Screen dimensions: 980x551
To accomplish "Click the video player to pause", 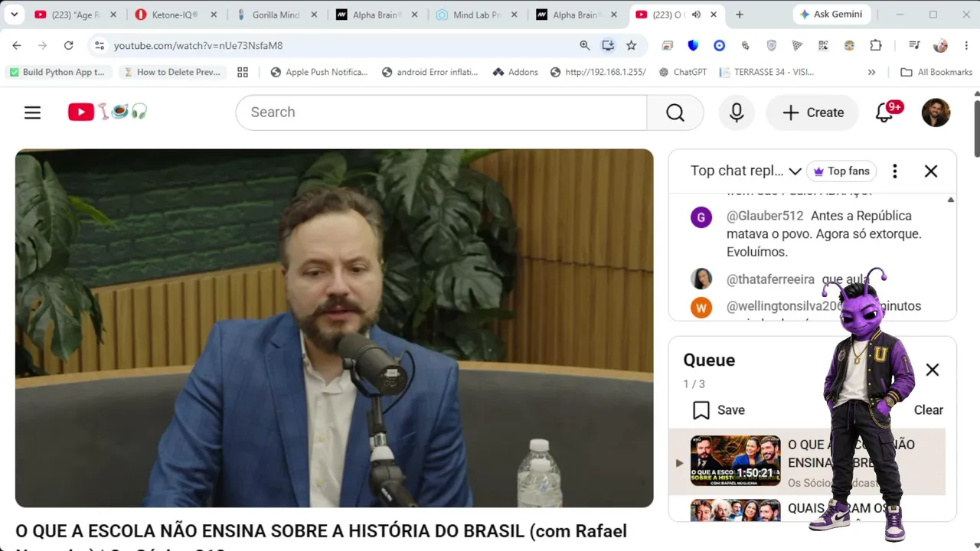I will pos(334,328).
